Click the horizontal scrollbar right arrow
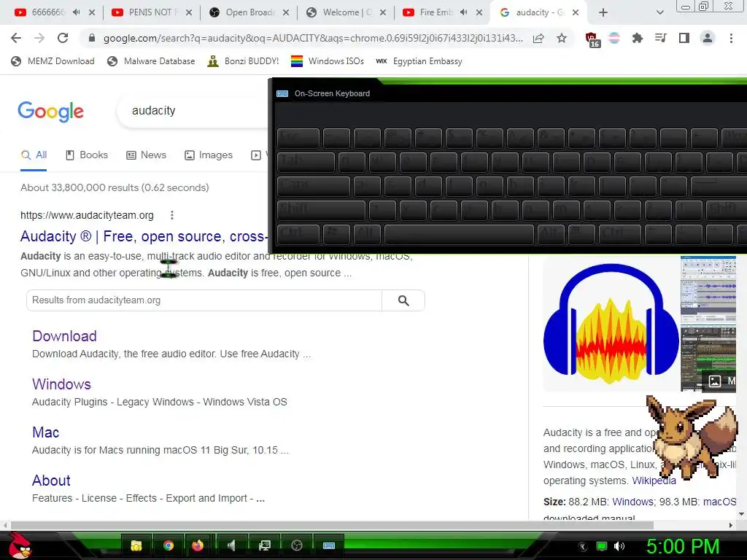 coord(731,525)
